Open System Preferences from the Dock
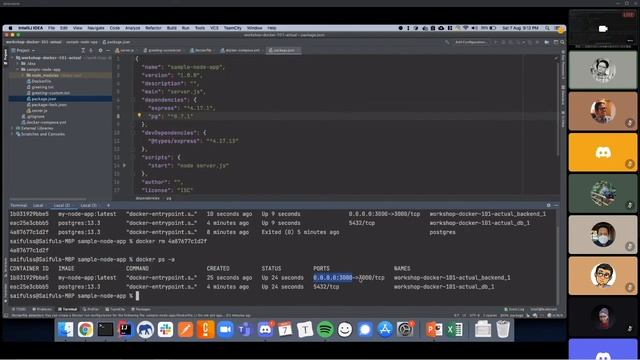Viewport: 640px width, 360px height. (x=405, y=329)
